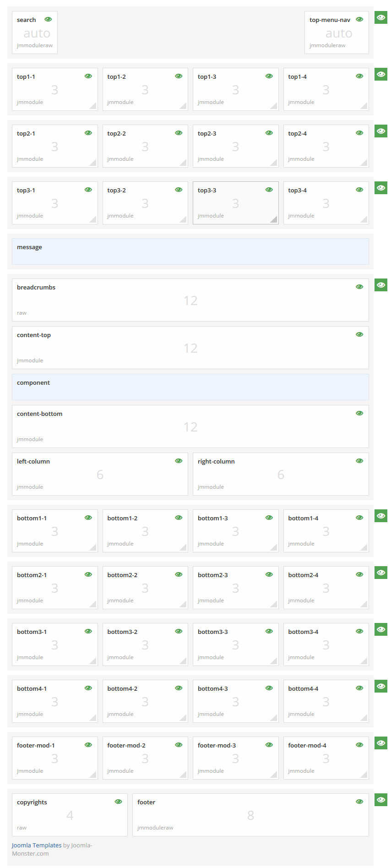Toggle visibility of the search module

coord(48,19)
